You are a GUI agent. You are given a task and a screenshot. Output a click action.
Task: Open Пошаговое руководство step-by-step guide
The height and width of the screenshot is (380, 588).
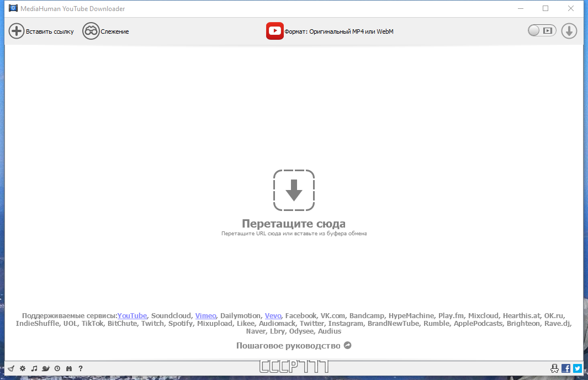(294, 346)
